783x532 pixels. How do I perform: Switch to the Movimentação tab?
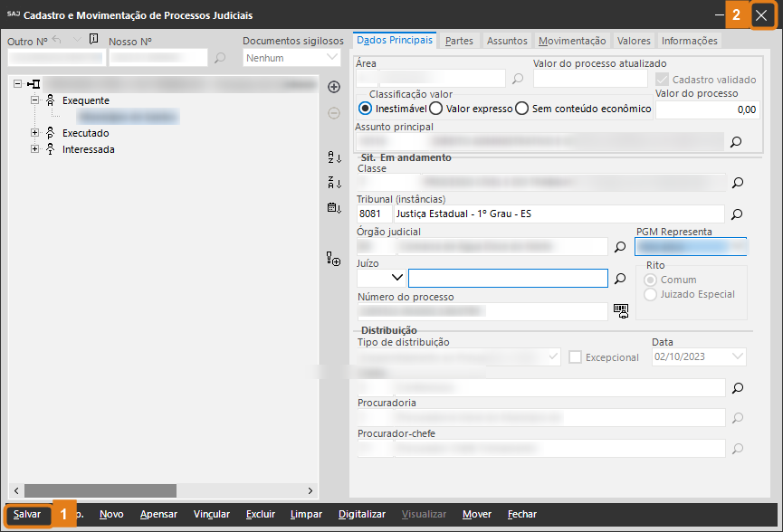pos(572,41)
